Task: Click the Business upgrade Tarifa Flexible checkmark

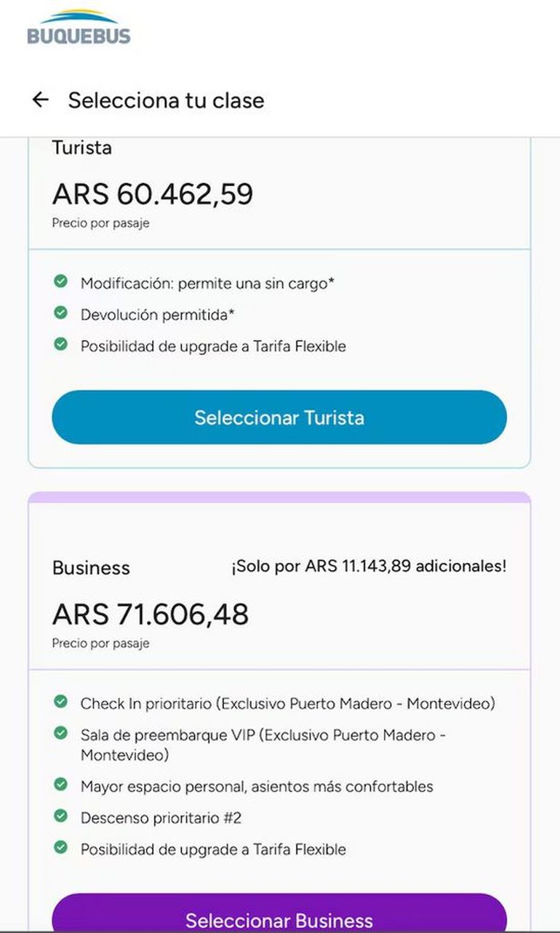Action: coord(61,847)
